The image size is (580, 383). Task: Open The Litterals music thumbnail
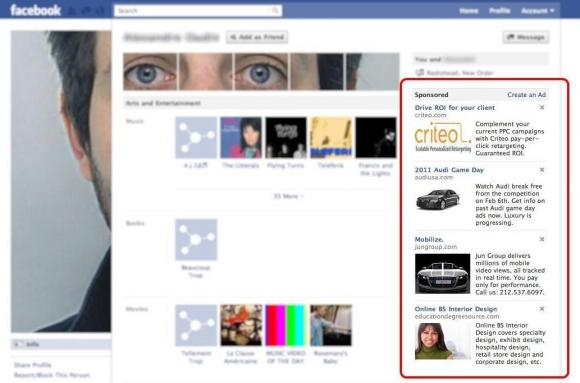coord(241,138)
